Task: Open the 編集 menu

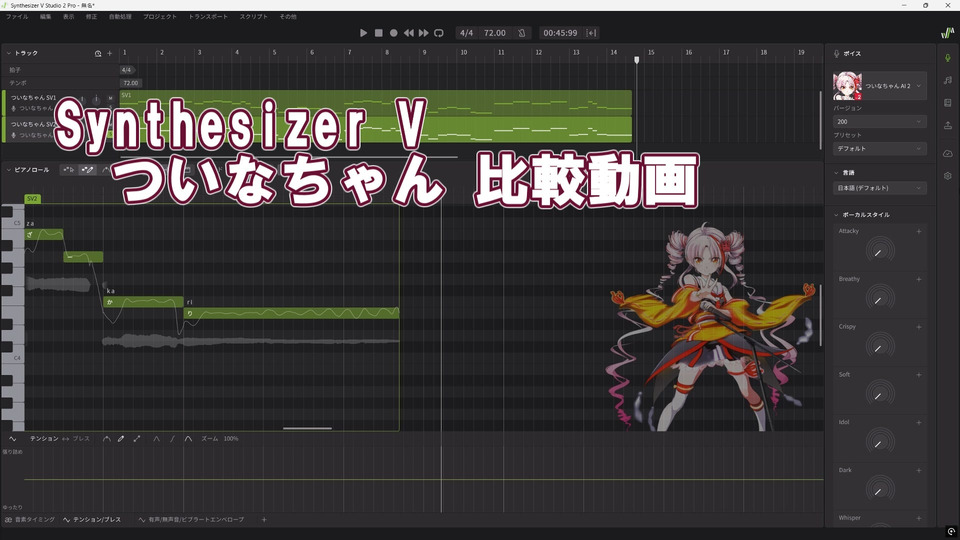Action: pyautogui.click(x=46, y=17)
